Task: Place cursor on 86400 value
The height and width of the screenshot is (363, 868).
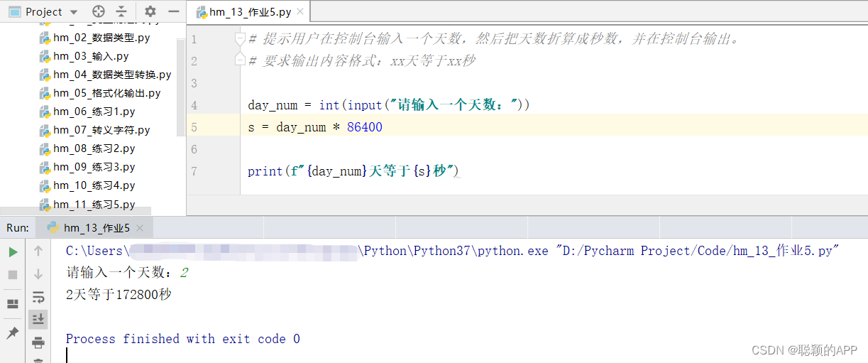Action: coord(365,127)
